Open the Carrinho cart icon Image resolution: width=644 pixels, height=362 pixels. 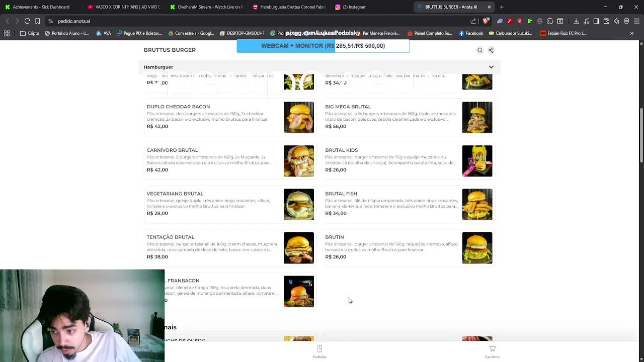click(x=492, y=351)
